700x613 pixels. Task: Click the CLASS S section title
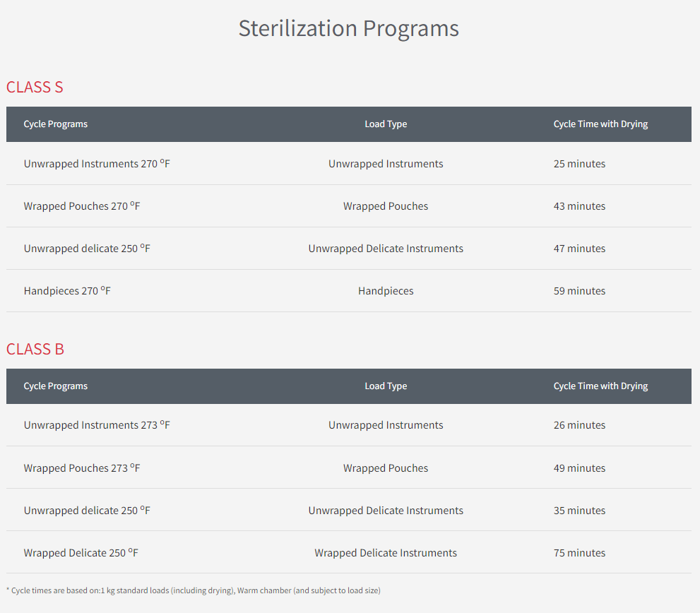[35, 87]
